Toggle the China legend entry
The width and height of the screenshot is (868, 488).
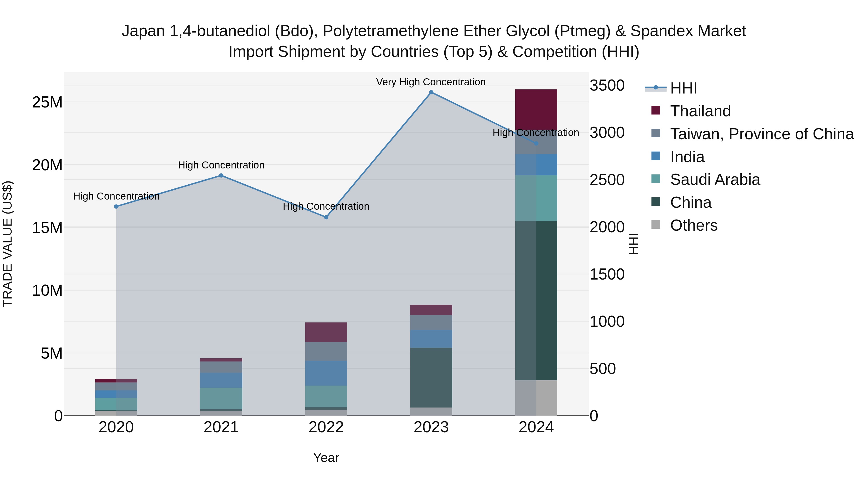691,203
